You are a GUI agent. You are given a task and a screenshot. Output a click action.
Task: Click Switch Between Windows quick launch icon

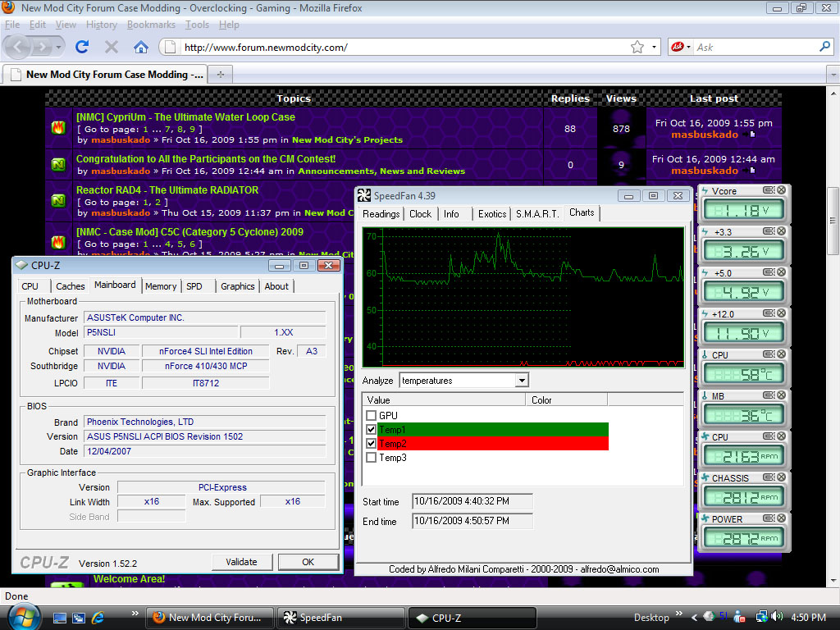pos(79,618)
